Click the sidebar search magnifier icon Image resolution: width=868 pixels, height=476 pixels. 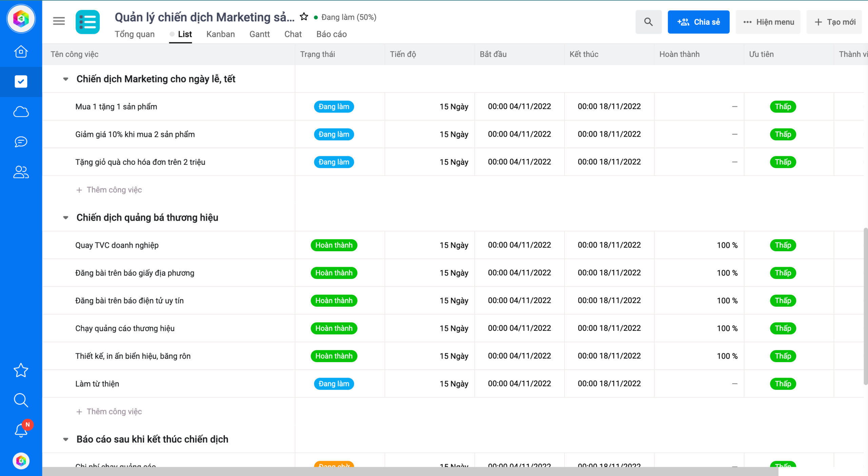click(x=21, y=400)
